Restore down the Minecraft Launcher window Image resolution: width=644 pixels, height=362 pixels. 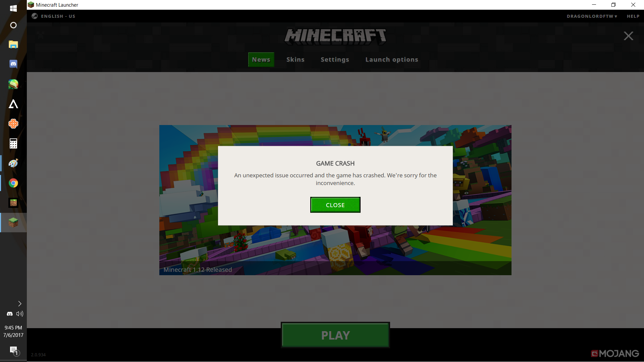pyautogui.click(x=613, y=5)
